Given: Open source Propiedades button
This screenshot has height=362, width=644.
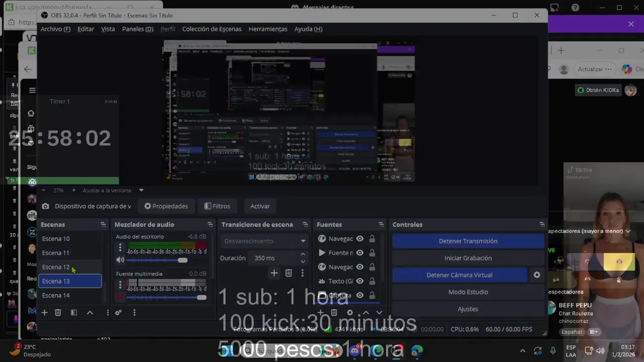Looking at the screenshot, I should 166,206.
